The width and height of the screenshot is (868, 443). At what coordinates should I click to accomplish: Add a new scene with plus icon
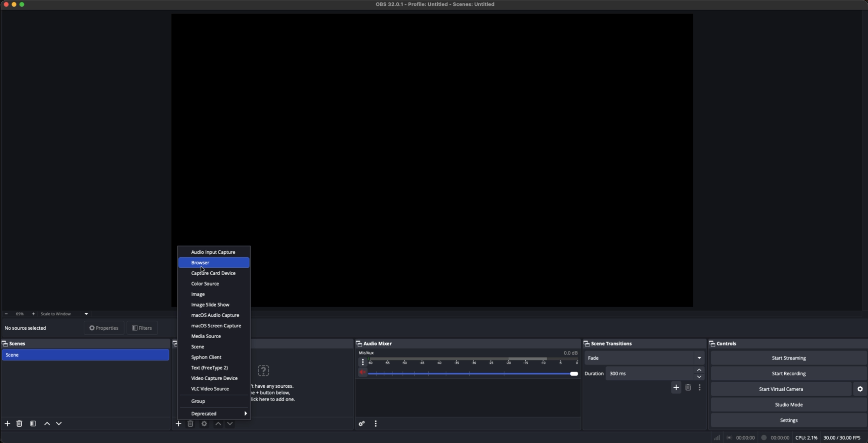[x=7, y=424]
